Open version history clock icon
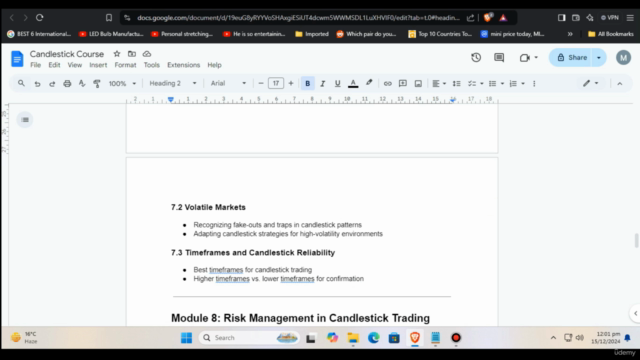This screenshot has width=640, height=360. [476, 58]
